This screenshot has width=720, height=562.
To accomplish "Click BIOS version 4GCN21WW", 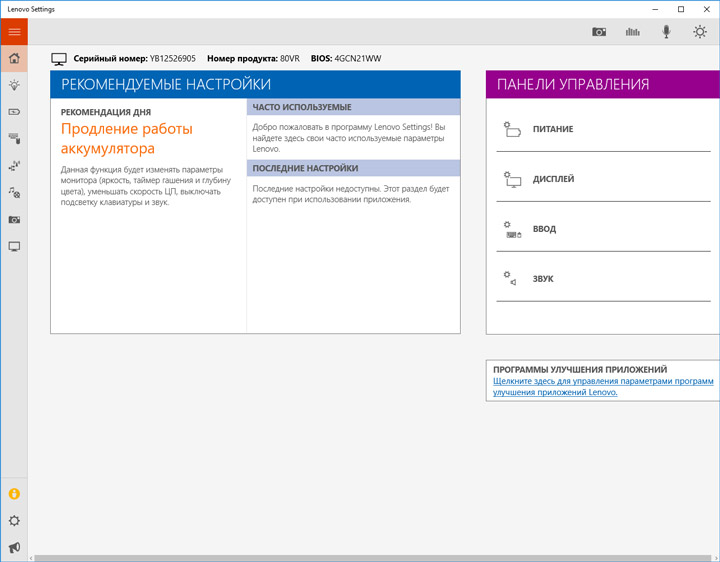I will click(x=358, y=59).
